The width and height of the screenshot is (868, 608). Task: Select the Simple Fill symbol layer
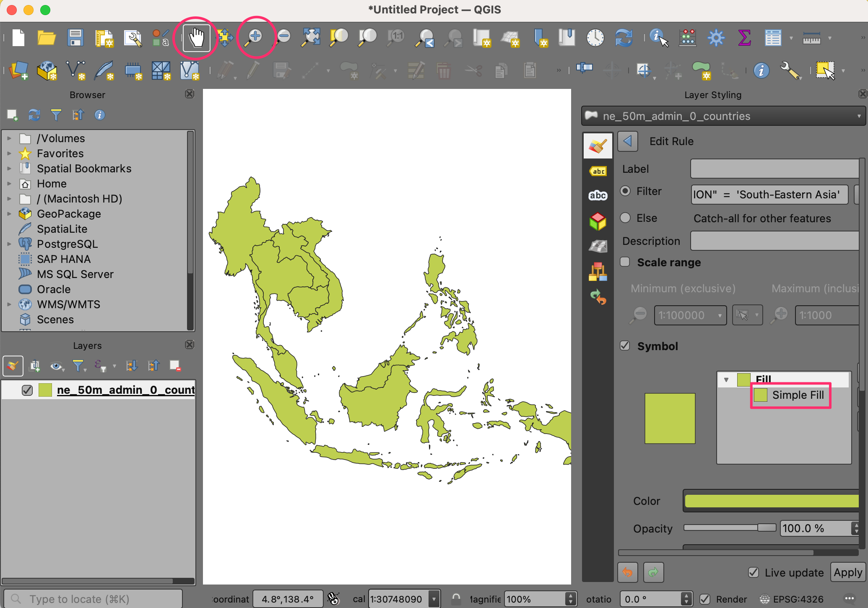point(797,395)
